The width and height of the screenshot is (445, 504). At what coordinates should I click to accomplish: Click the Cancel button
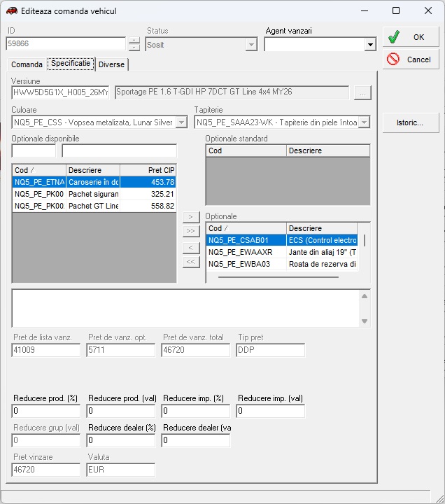[x=410, y=59]
